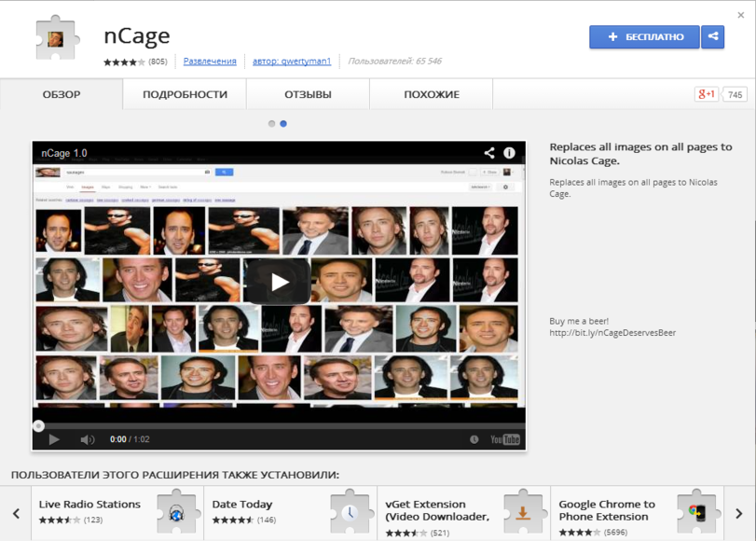
Task: Open the Развлечения category link
Action: (210, 62)
